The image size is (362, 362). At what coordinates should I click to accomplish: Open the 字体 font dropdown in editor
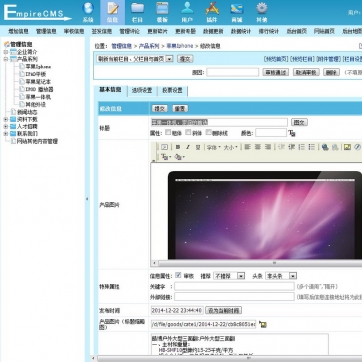click(x=214, y=147)
